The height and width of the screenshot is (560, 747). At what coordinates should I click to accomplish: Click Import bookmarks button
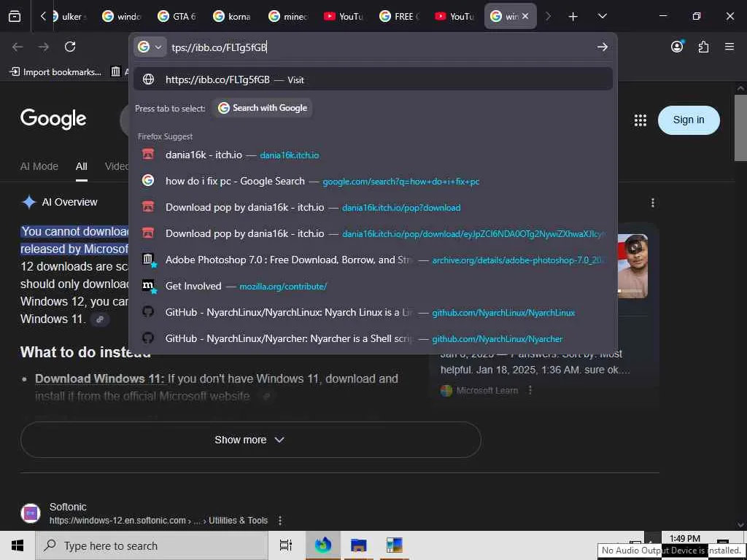pyautogui.click(x=55, y=72)
